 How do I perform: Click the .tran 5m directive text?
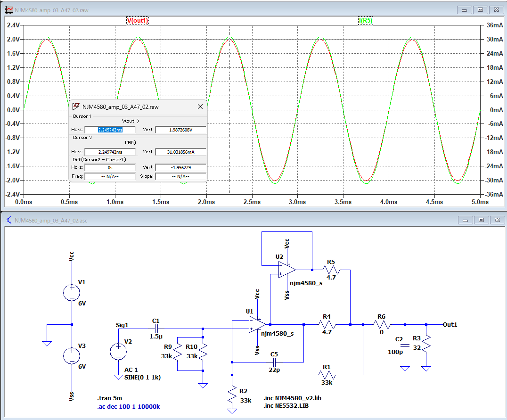pyautogui.click(x=110, y=398)
